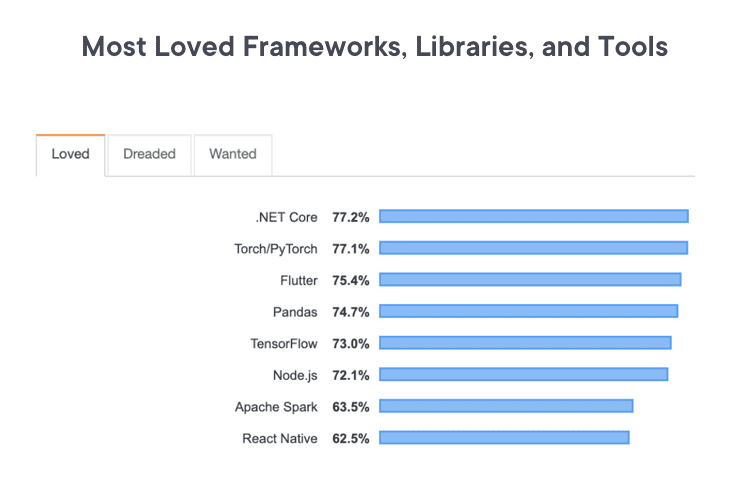Click the Torch/PyTorch bar

click(x=533, y=248)
